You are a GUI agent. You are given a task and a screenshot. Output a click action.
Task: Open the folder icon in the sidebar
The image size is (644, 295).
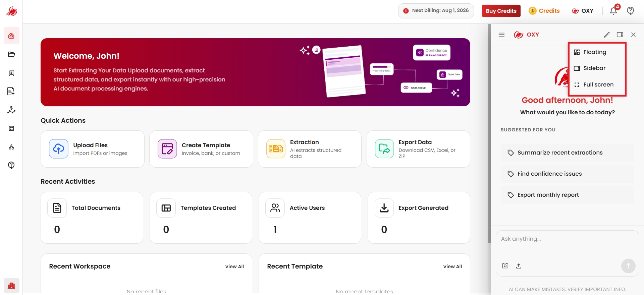click(x=11, y=54)
